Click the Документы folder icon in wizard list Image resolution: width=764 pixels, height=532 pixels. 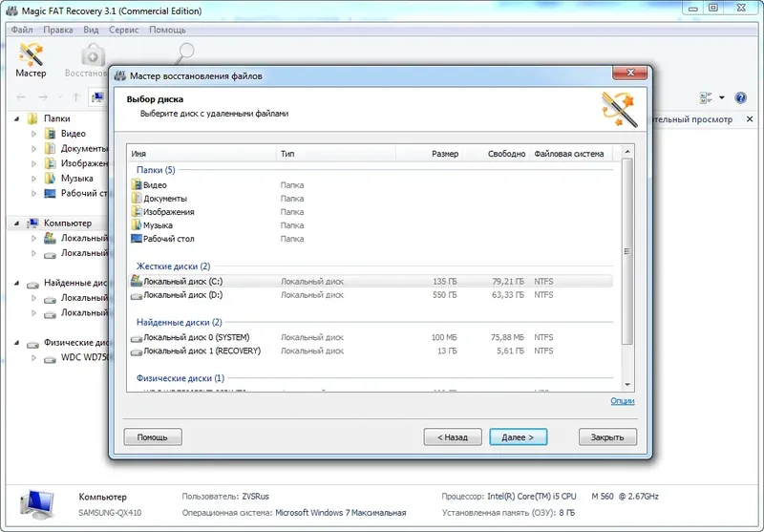click(137, 199)
